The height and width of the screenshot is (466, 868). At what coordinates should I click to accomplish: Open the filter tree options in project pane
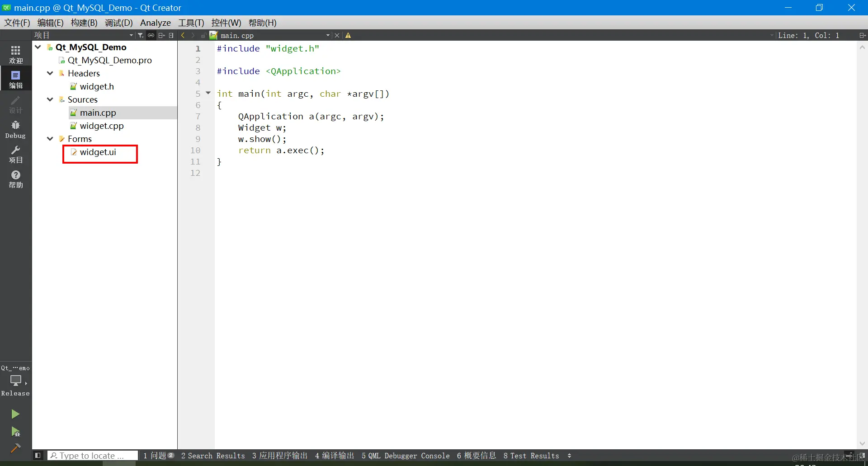(141, 35)
